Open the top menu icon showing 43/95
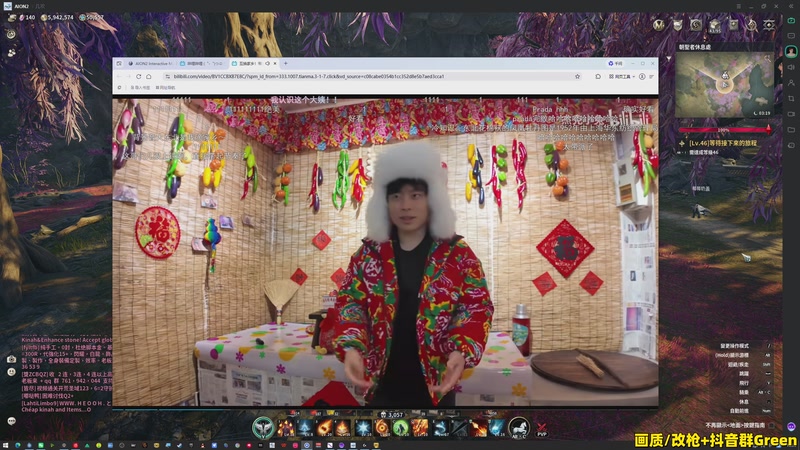800x450 pixels. pyautogui.click(x=715, y=26)
